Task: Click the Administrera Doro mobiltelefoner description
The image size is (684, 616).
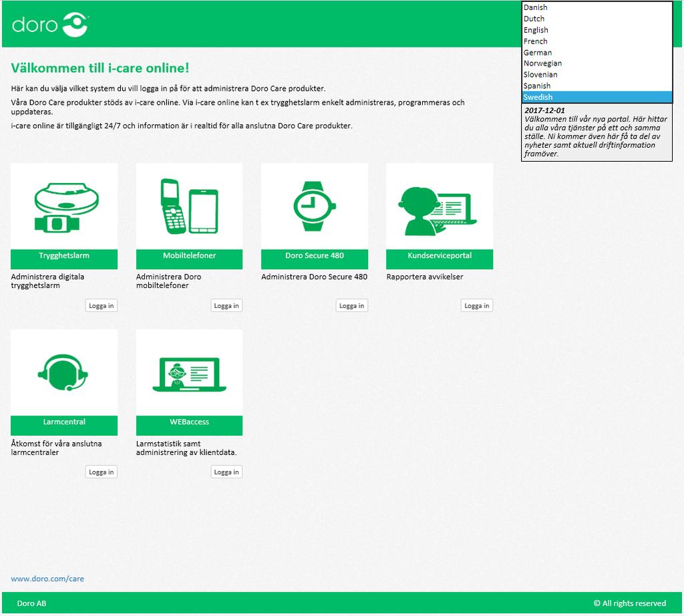Action: click(x=168, y=281)
